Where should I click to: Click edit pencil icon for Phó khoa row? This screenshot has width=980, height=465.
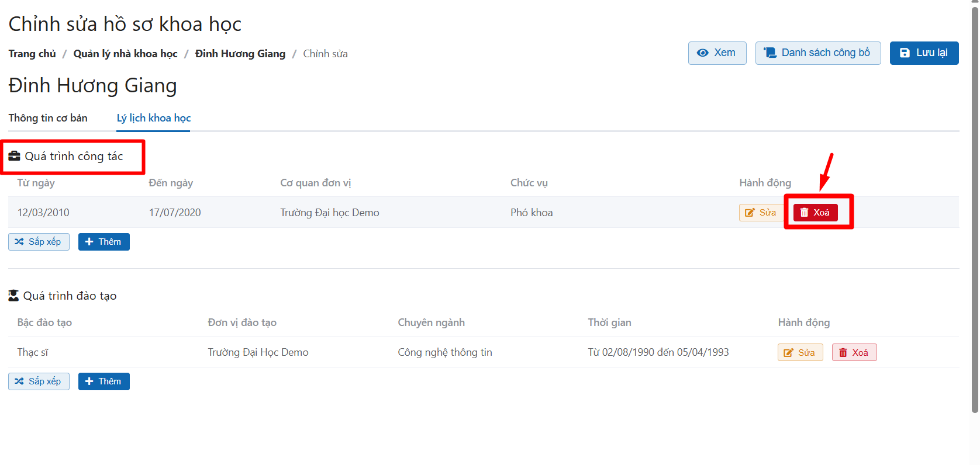[x=750, y=213]
